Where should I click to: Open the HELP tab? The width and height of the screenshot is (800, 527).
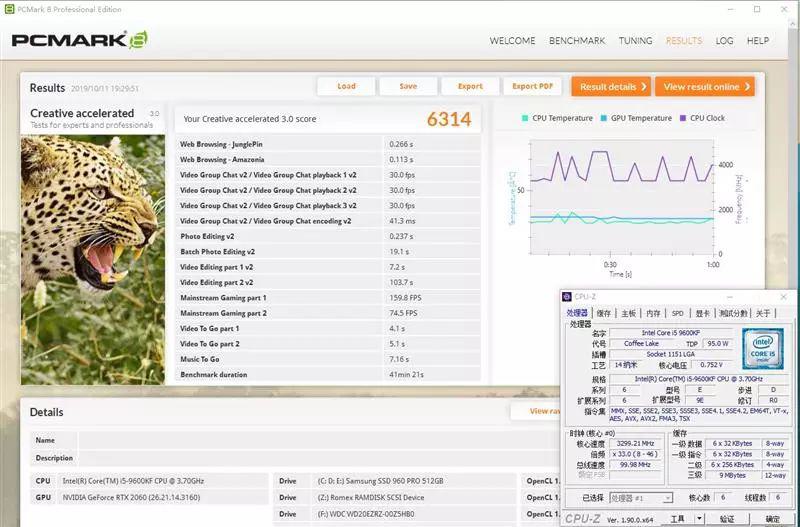[758, 41]
